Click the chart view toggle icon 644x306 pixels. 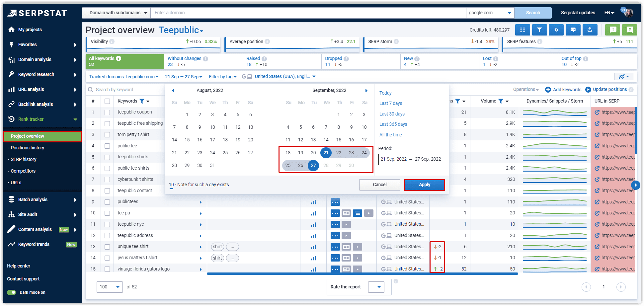click(624, 77)
